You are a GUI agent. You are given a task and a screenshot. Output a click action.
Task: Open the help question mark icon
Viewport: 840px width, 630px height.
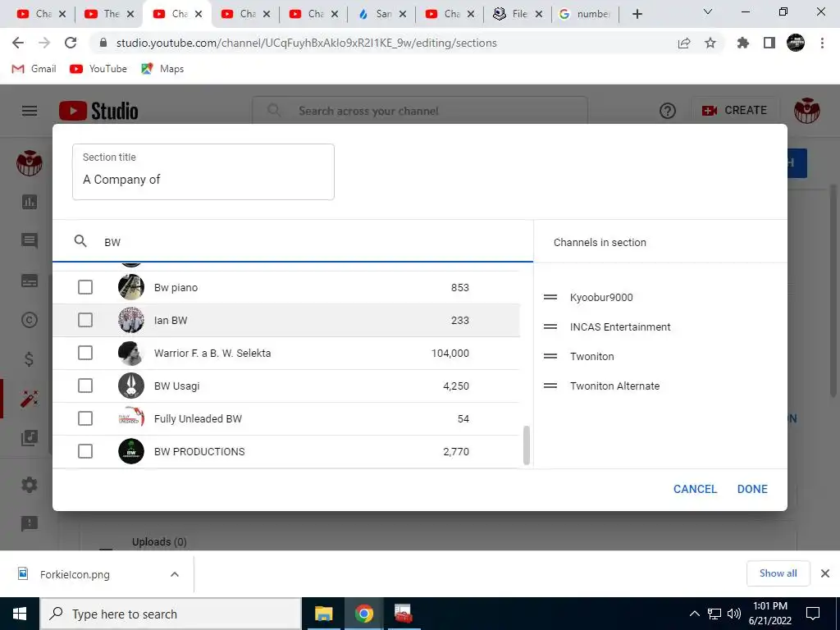[x=668, y=111]
